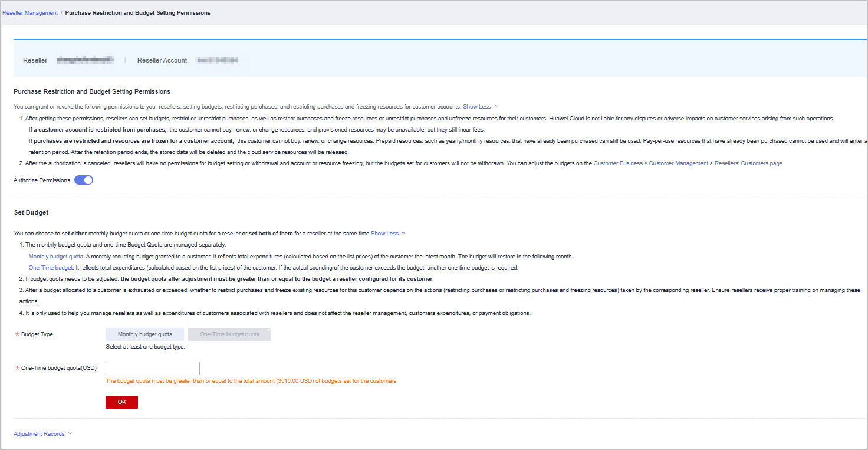
Task: Expand the Adjustment Records section
Action: click(x=39, y=434)
